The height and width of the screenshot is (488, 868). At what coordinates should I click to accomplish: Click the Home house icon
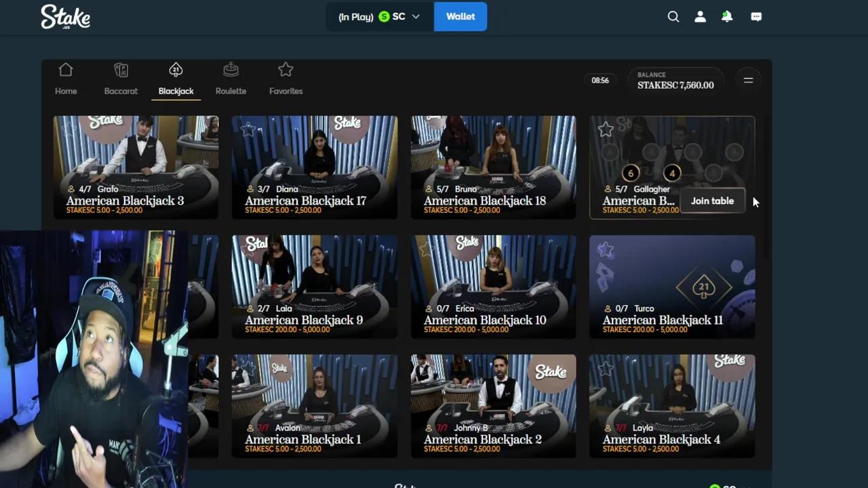pyautogui.click(x=66, y=70)
